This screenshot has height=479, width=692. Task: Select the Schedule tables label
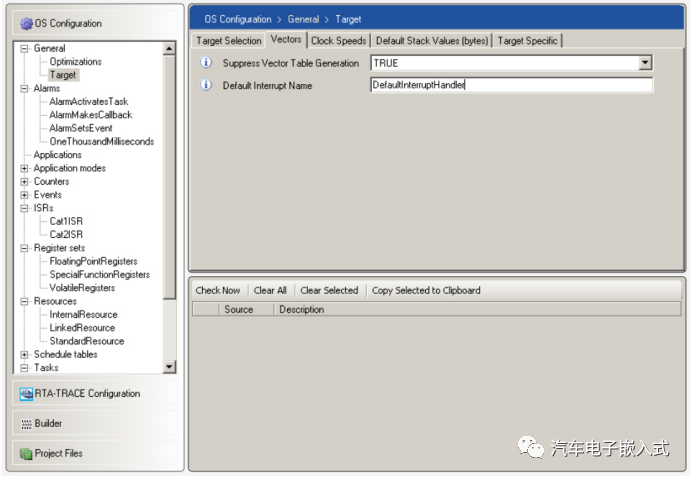pyautogui.click(x=66, y=355)
